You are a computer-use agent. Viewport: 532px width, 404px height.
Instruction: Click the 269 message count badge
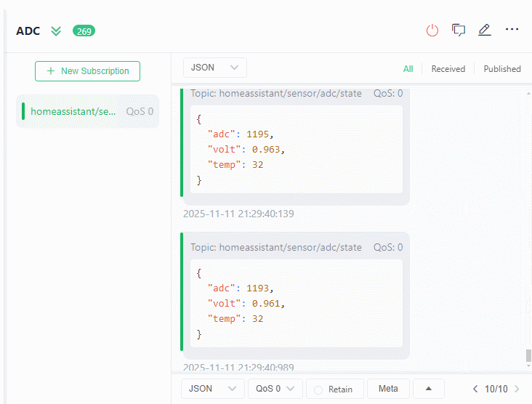84,31
